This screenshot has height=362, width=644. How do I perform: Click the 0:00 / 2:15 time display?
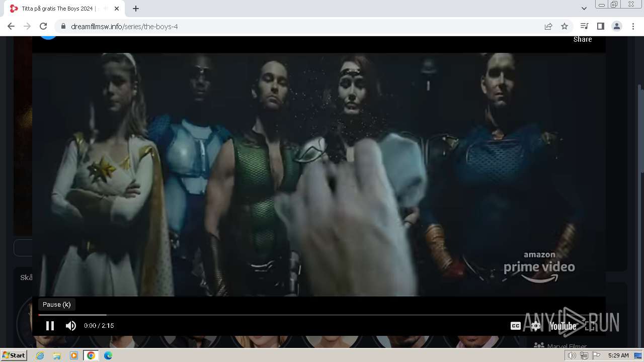click(99, 326)
